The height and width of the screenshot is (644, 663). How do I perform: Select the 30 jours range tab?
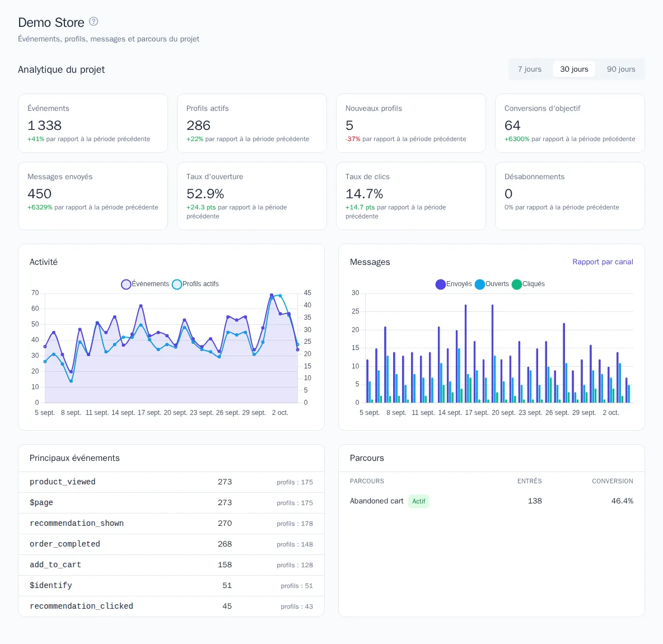(574, 69)
